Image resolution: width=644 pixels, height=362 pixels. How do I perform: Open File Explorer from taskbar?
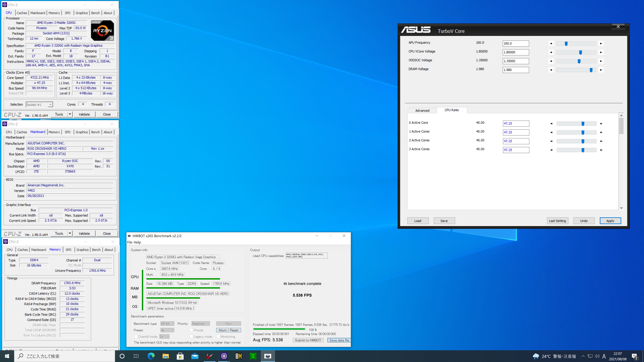[x=166, y=356]
